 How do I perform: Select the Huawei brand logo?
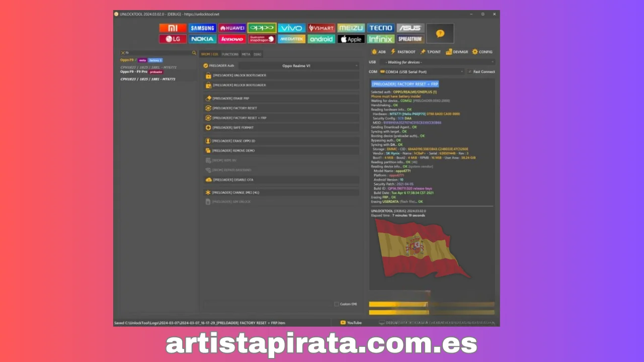[x=232, y=28]
